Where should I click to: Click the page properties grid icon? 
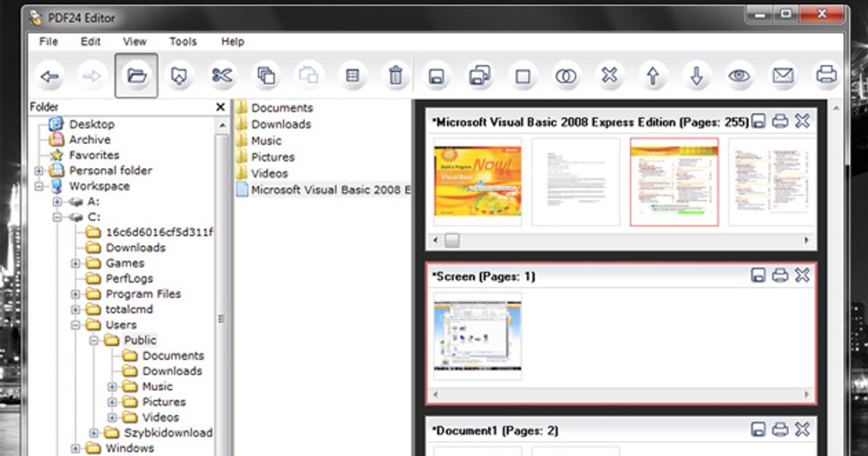coord(352,75)
